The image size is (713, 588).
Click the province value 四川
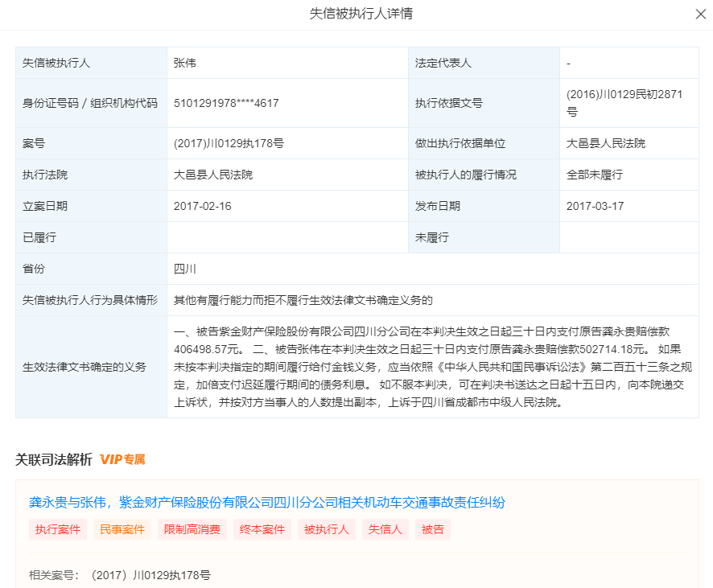tap(184, 269)
